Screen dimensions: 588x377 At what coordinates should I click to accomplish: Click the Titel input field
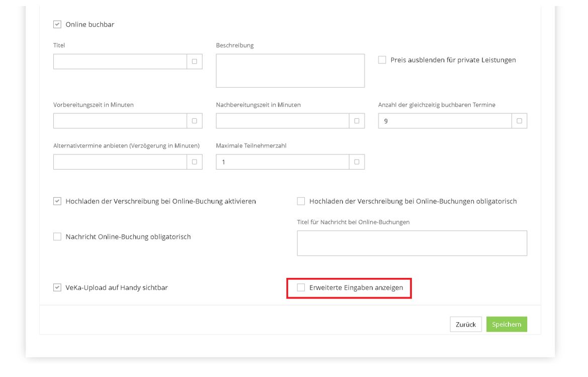click(x=120, y=61)
